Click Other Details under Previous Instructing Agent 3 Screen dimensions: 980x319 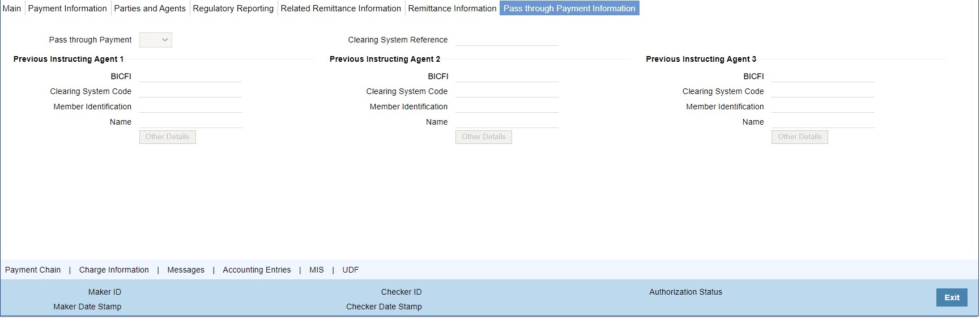(x=800, y=137)
